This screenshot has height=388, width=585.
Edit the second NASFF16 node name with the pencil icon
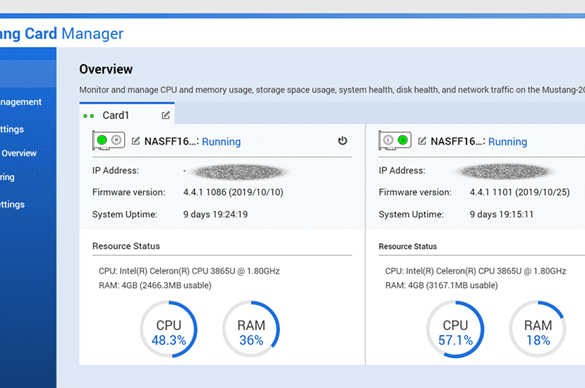(422, 141)
